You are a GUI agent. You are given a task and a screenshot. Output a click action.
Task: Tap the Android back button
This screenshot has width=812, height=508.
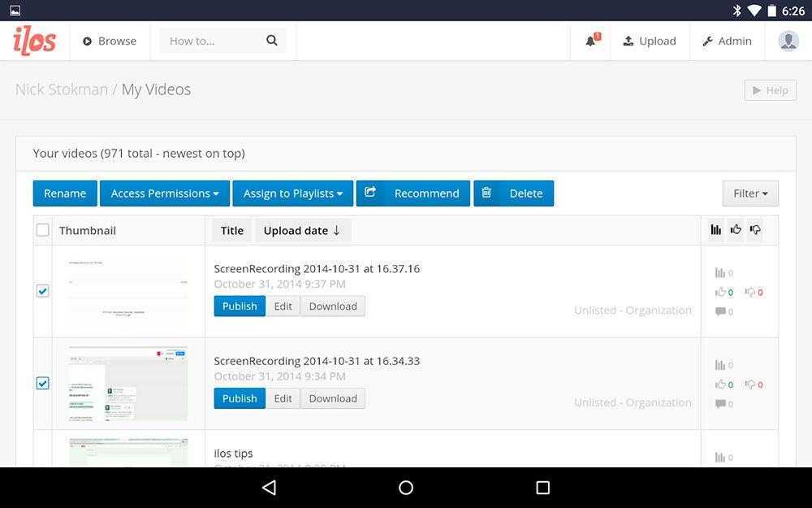pos(270,488)
